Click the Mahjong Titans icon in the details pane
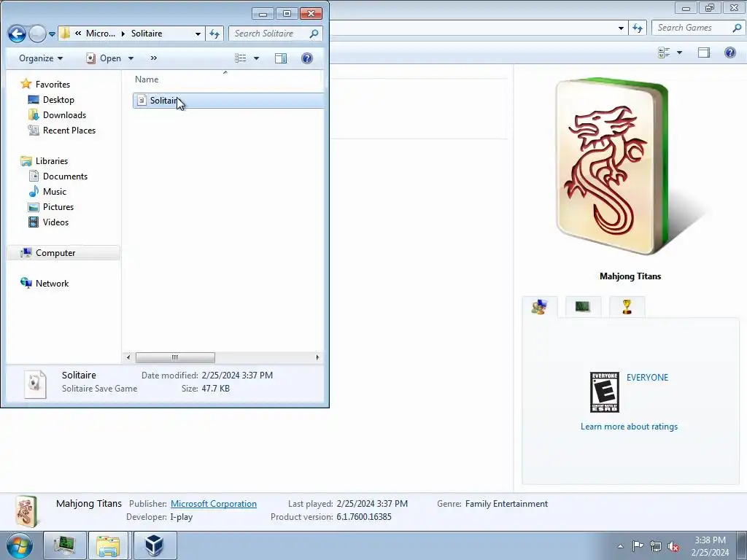This screenshot has width=747, height=560. (26, 511)
